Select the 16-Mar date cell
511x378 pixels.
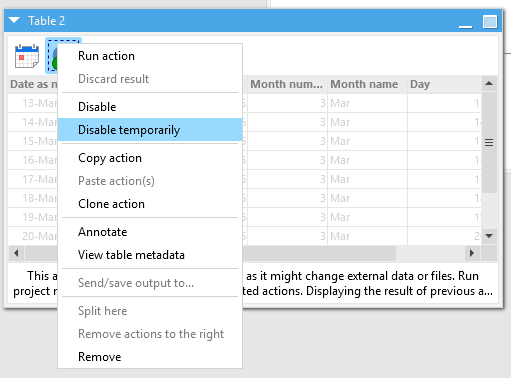coord(33,160)
